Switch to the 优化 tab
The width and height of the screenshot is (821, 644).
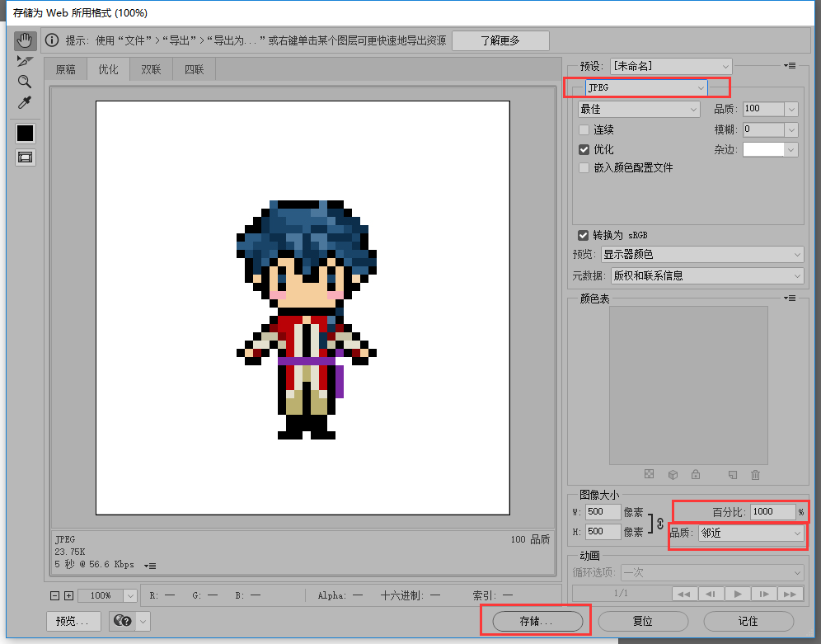pos(108,69)
